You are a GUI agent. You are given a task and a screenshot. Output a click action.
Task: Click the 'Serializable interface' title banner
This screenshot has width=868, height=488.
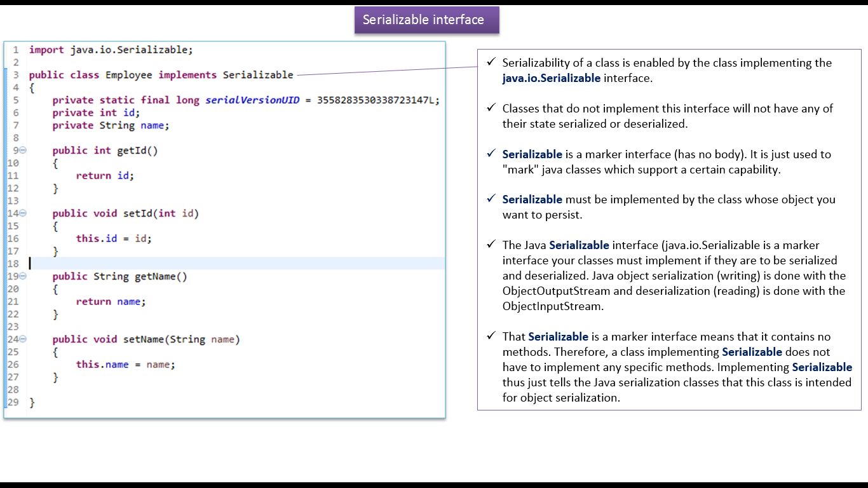click(426, 20)
